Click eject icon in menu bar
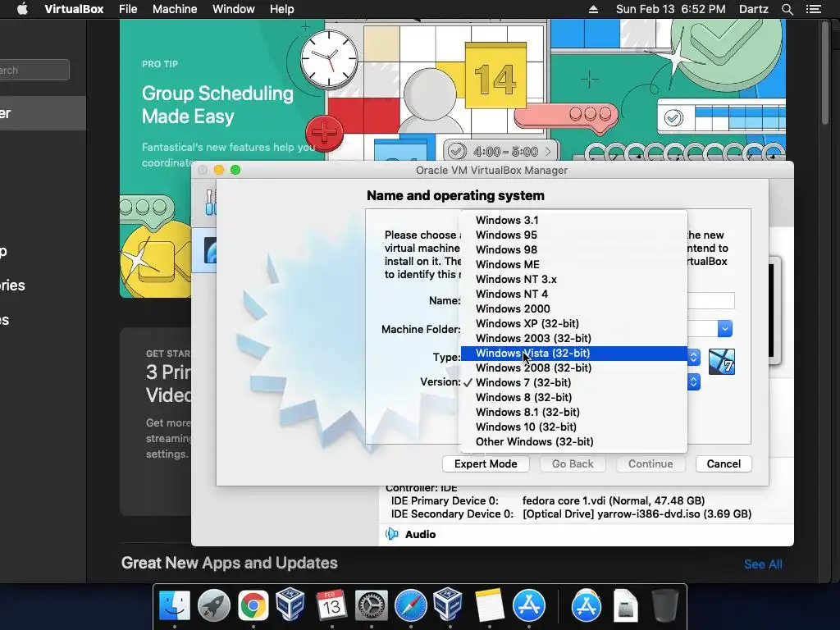840x630 pixels. click(593, 9)
